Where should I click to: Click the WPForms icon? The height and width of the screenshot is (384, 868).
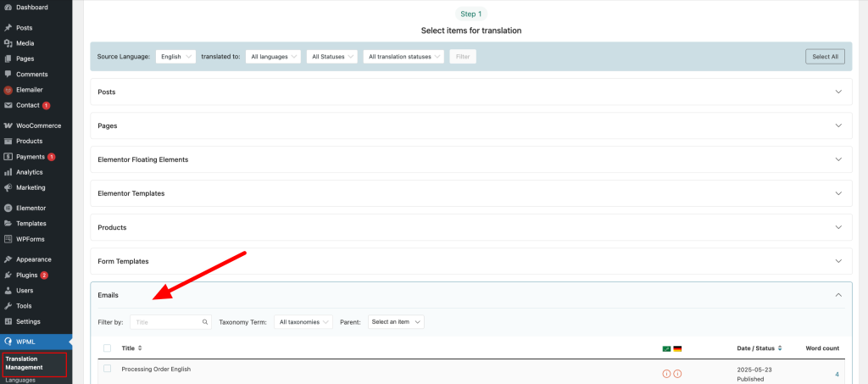(x=8, y=239)
